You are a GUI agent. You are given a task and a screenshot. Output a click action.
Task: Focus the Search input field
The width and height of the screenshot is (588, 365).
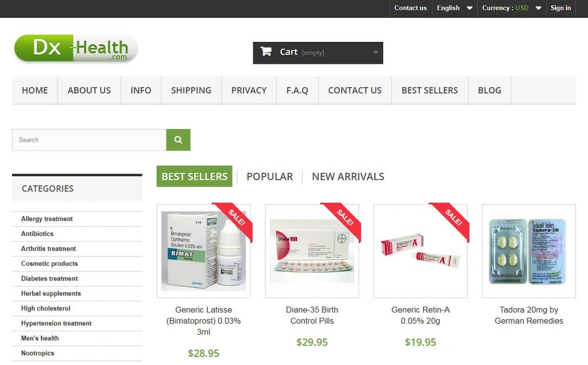pyautogui.click(x=89, y=140)
